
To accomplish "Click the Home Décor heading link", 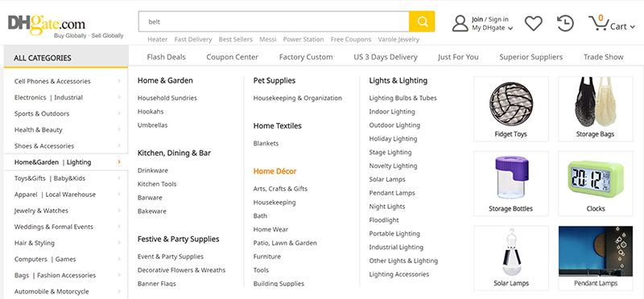I will click(x=275, y=171).
